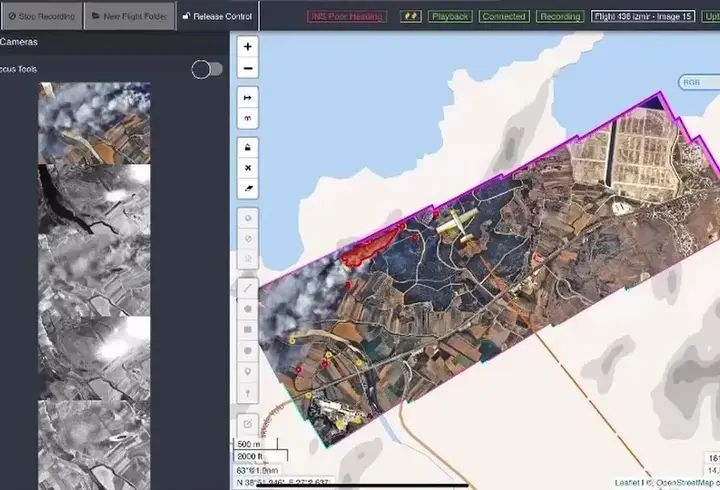Click the aircraft icon on the map
720x490 pixels.
pyautogui.click(x=458, y=226)
